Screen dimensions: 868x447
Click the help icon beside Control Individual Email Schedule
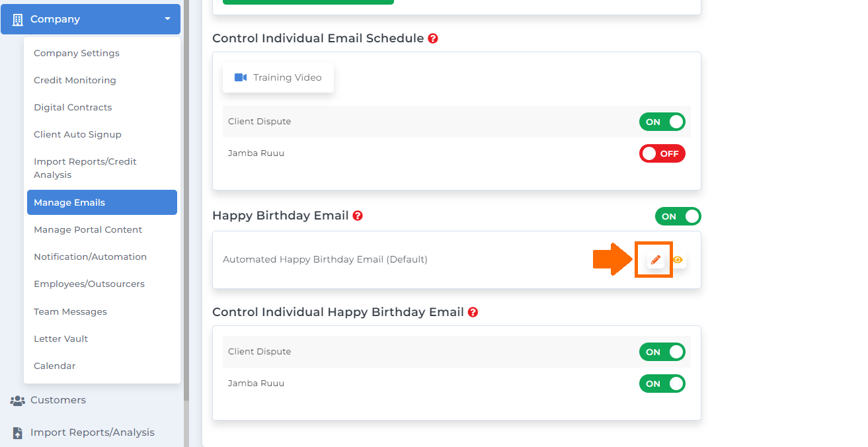[x=433, y=38]
